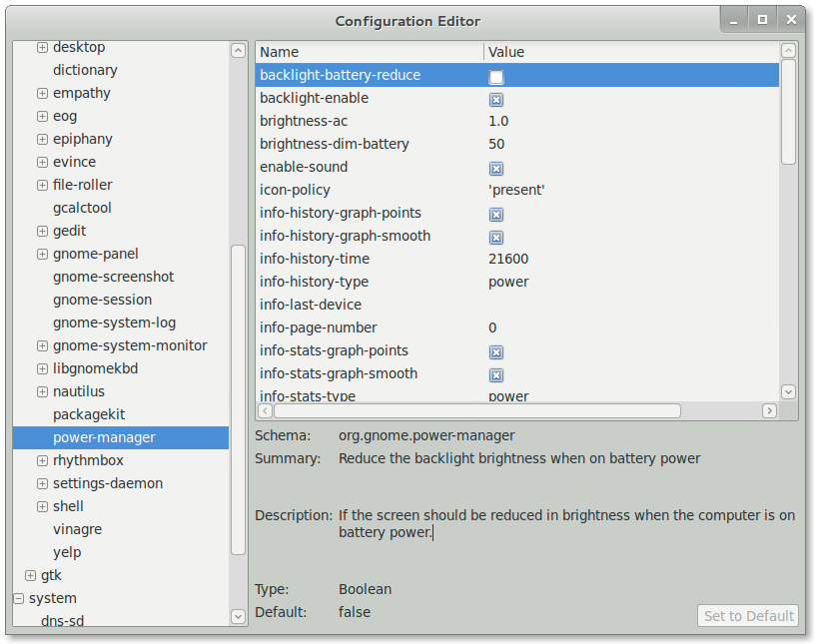Click the horizontal scroll-left arrow
The image size is (815, 644).
tap(265, 410)
